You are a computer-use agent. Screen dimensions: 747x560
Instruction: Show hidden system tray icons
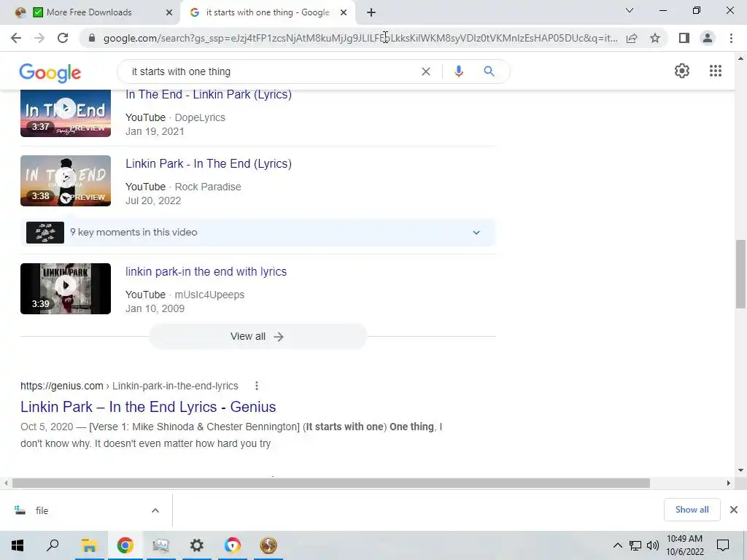tap(617, 545)
